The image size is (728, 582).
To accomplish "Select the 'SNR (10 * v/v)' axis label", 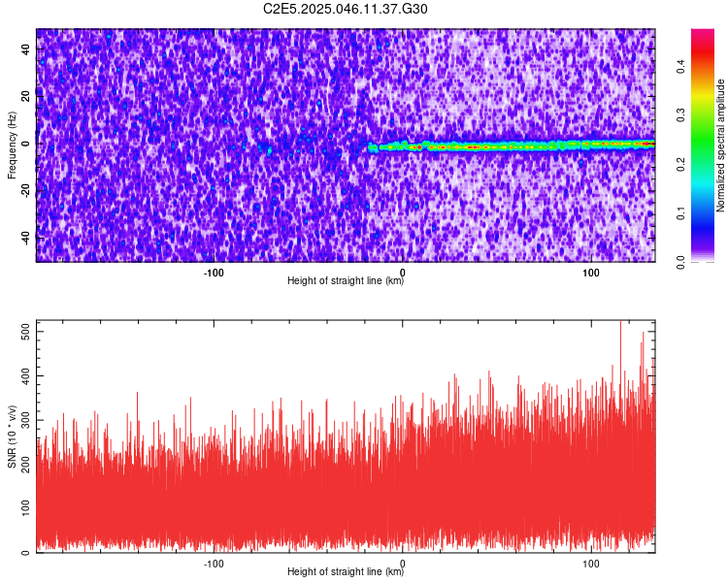I will [x=12, y=436].
